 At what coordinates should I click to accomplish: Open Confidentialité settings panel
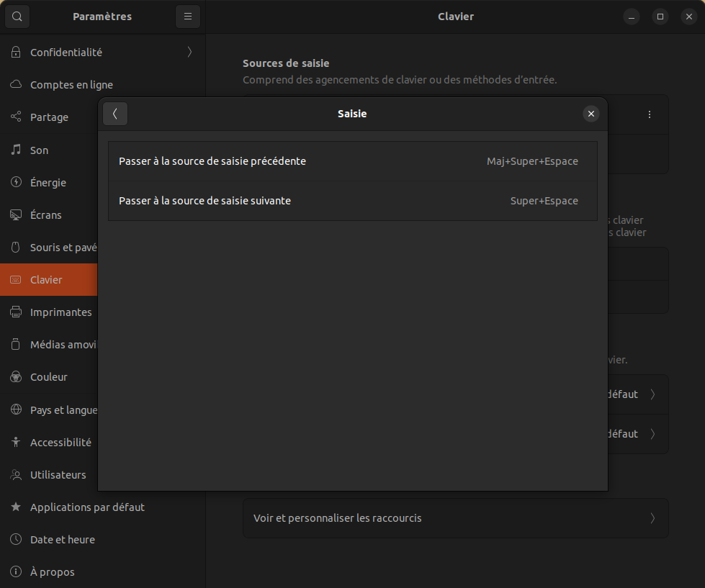(x=102, y=52)
